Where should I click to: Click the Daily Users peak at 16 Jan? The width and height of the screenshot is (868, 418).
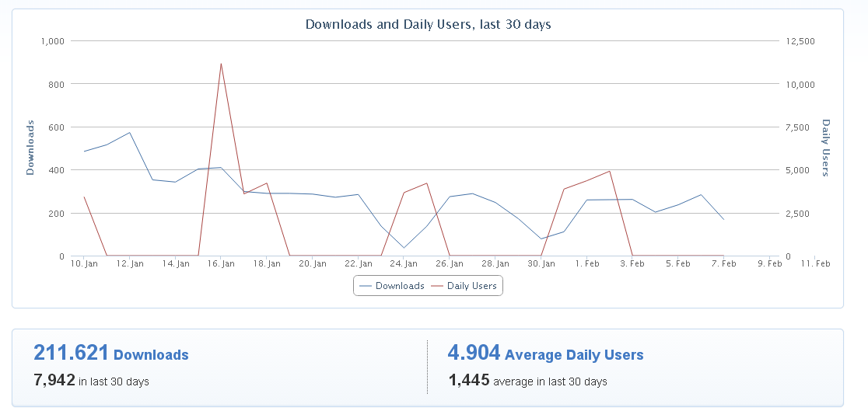222,64
